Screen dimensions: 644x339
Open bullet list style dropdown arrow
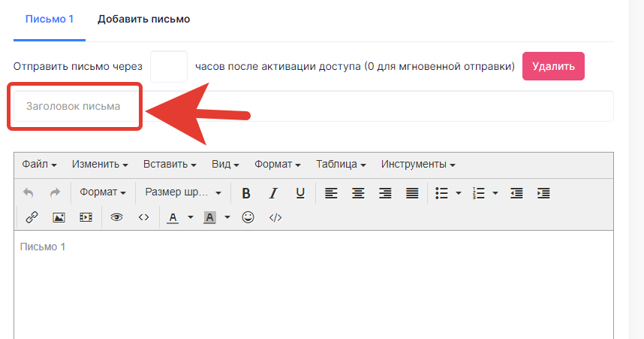coord(459,193)
